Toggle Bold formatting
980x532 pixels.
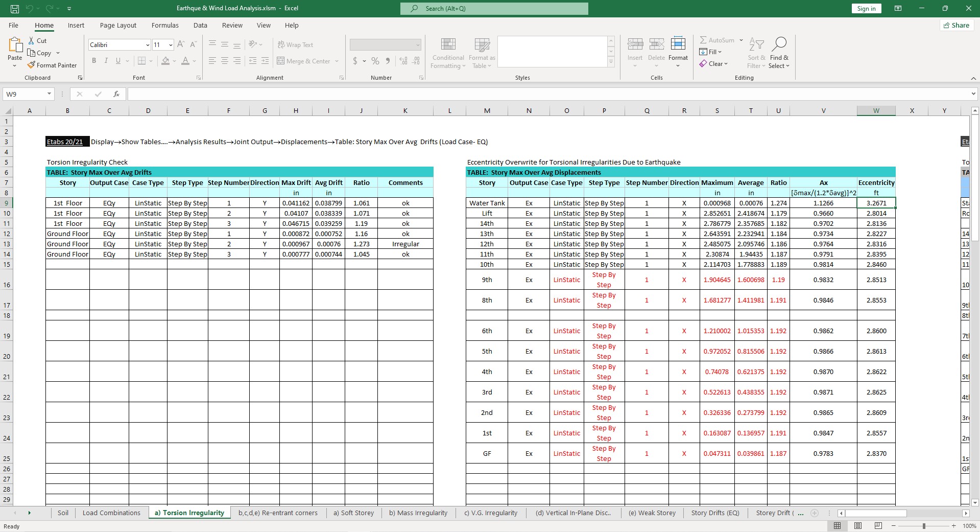pyautogui.click(x=94, y=61)
